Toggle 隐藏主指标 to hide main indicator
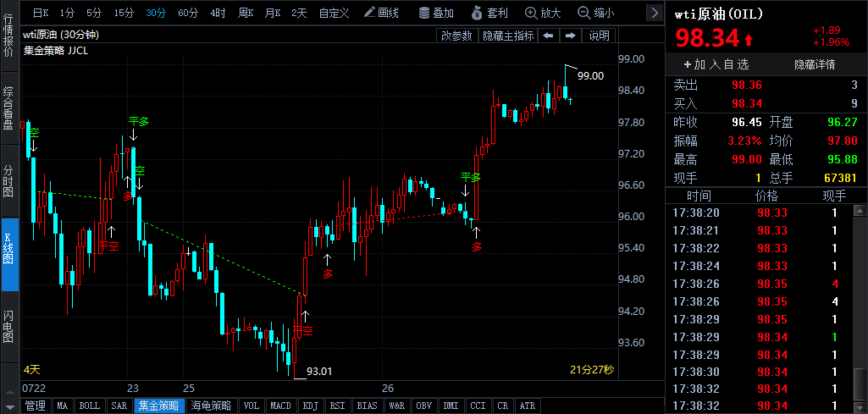 click(508, 36)
